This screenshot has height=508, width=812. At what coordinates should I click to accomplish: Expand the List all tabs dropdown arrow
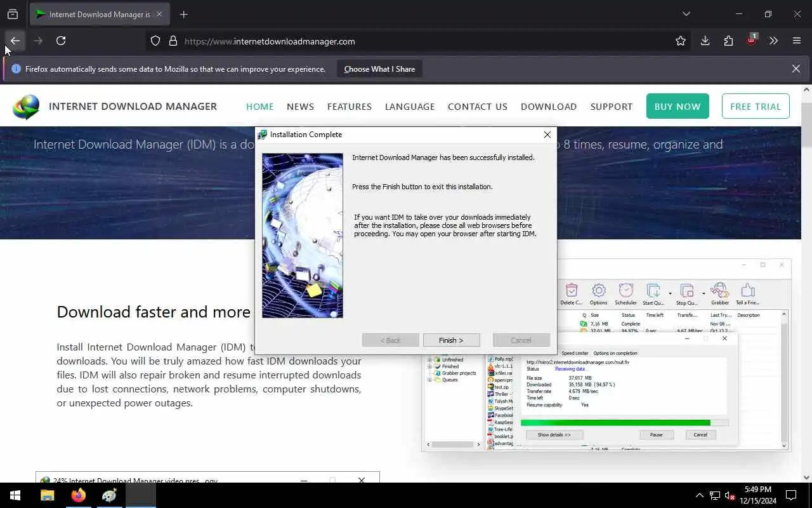point(686,14)
